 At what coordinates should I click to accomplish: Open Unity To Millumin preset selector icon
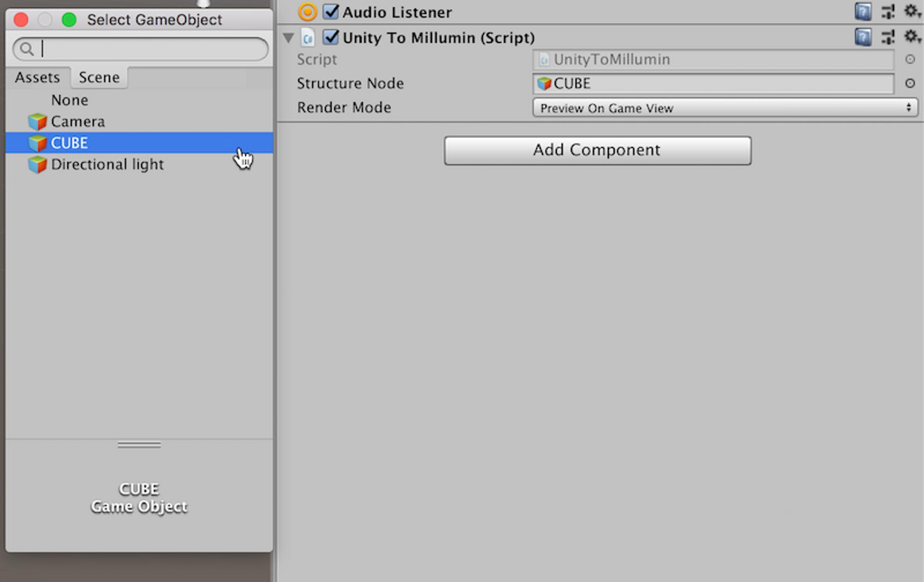[x=888, y=37]
